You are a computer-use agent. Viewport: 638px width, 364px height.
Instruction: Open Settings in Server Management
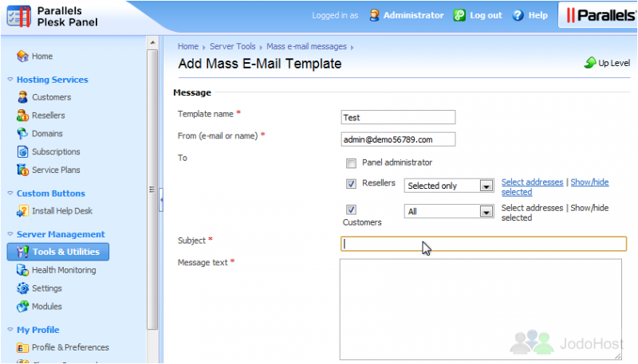pyautogui.click(x=47, y=288)
